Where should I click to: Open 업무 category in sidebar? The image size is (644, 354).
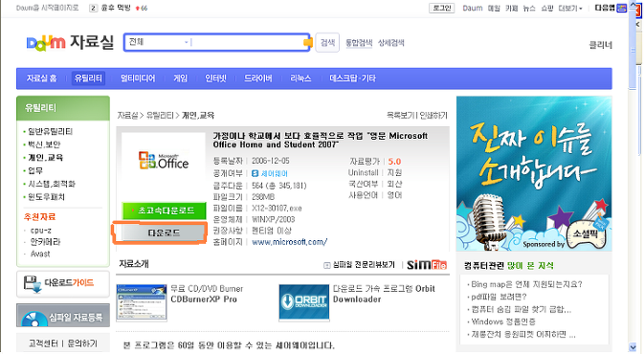click(x=34, y=171)
